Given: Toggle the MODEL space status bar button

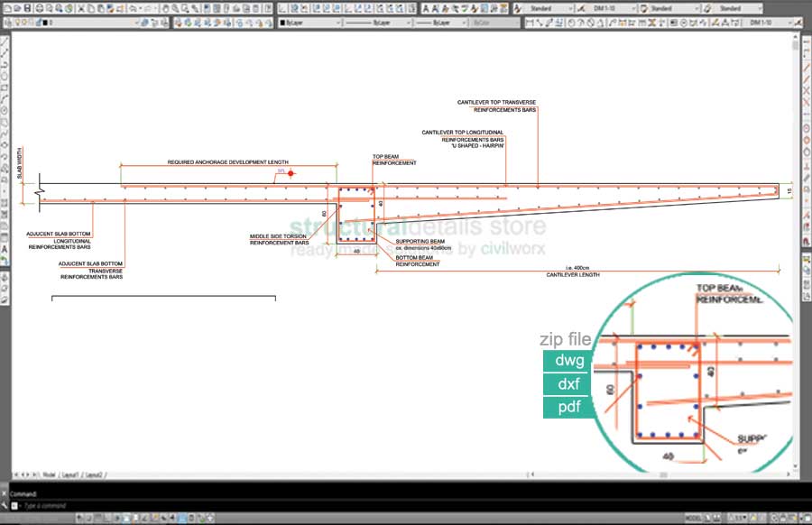Looking at the screenshot, I should pyautogui.click(x=693, y=519).
